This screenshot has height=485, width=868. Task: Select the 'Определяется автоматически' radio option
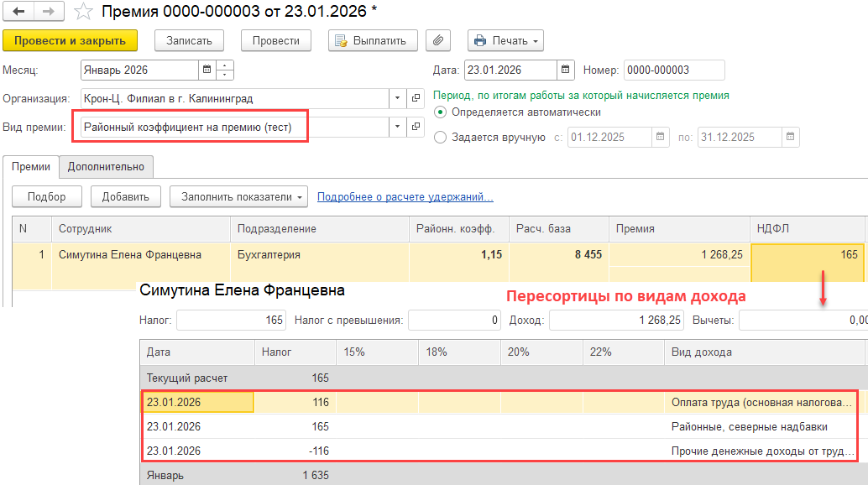441,112
